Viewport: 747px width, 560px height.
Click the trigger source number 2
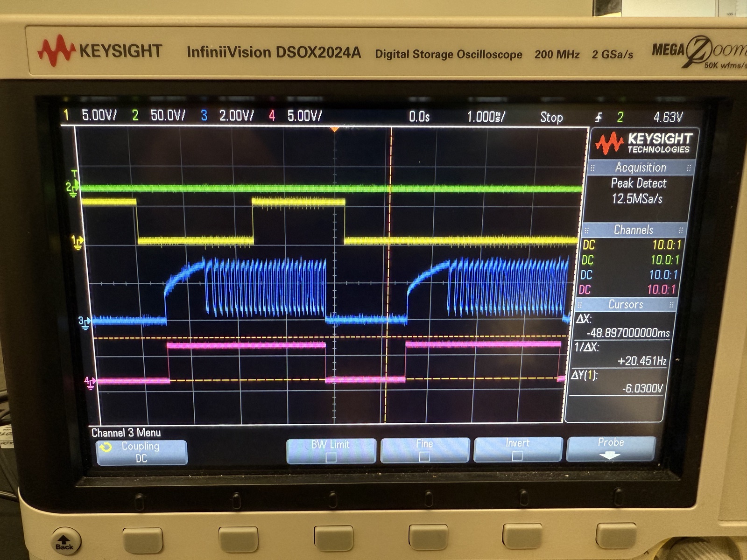pyautogui.click(x=620, y=117)
